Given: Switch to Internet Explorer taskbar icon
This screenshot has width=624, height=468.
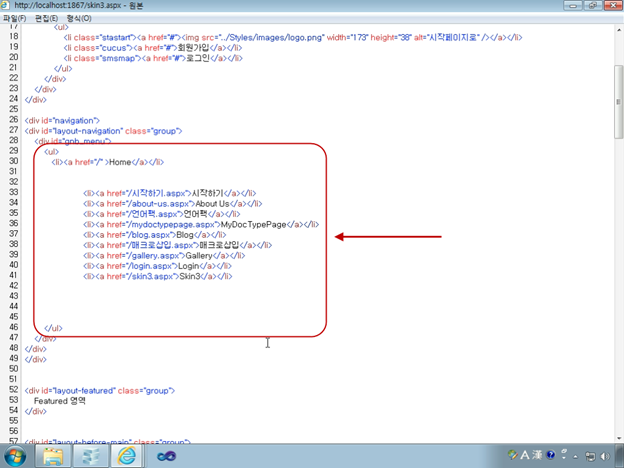Looking at the screenshot, I should click(x=127, y=456).
